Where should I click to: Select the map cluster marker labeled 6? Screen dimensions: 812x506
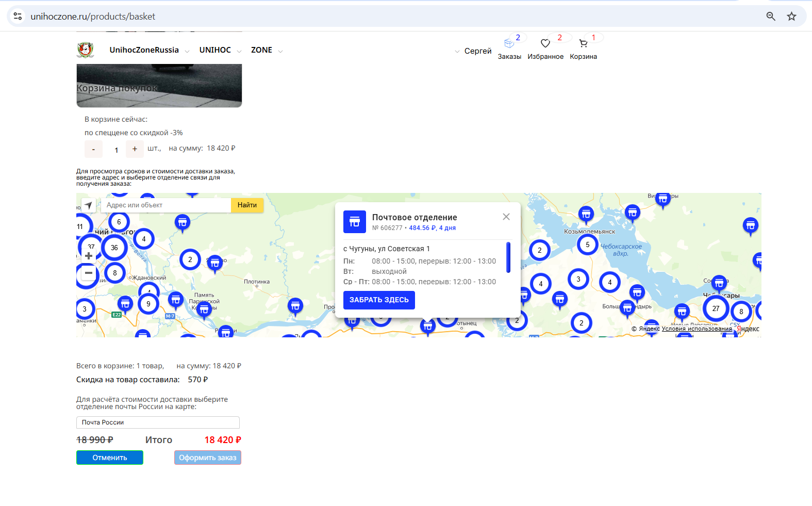tap(119, 222)
